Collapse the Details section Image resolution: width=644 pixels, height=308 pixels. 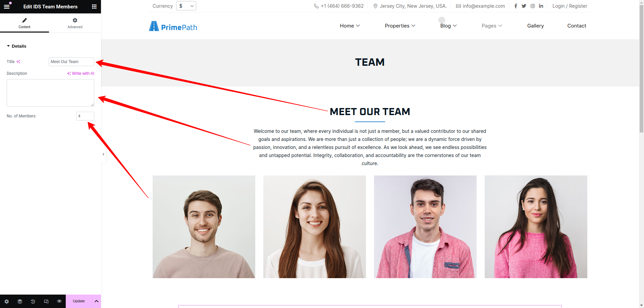click(x=16, y=46)
